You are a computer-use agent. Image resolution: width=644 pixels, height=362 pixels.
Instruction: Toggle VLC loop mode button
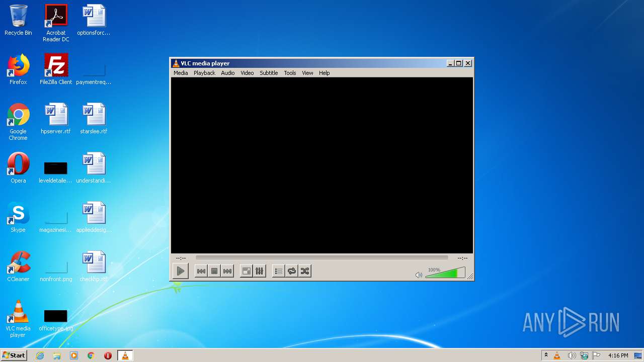click(x=292, y=271)
